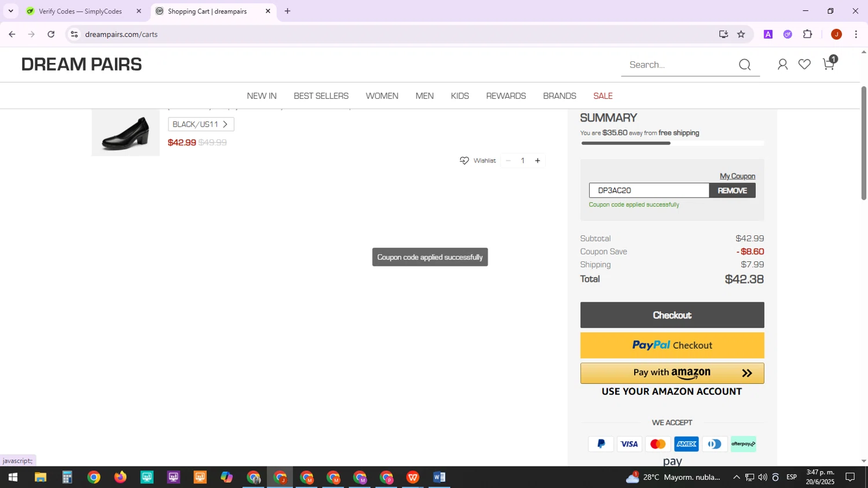This screenshot has height=488, width=868.
Task: Click the address bar URL
Action: 122,35
